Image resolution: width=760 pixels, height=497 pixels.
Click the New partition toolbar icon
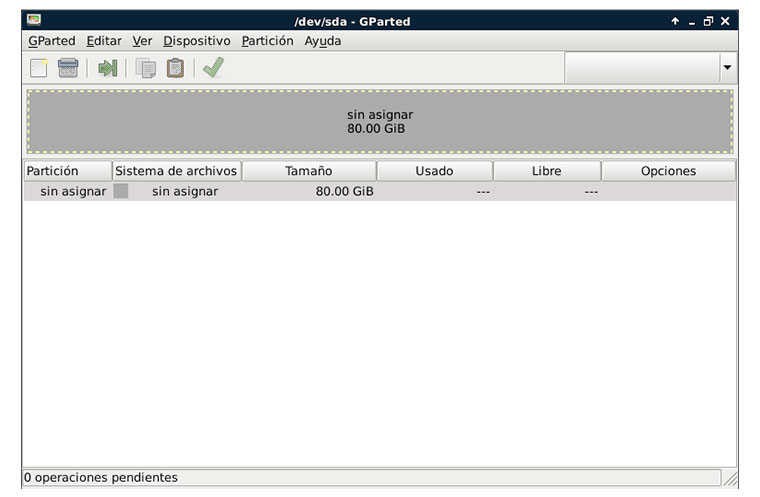pos(39,68)
